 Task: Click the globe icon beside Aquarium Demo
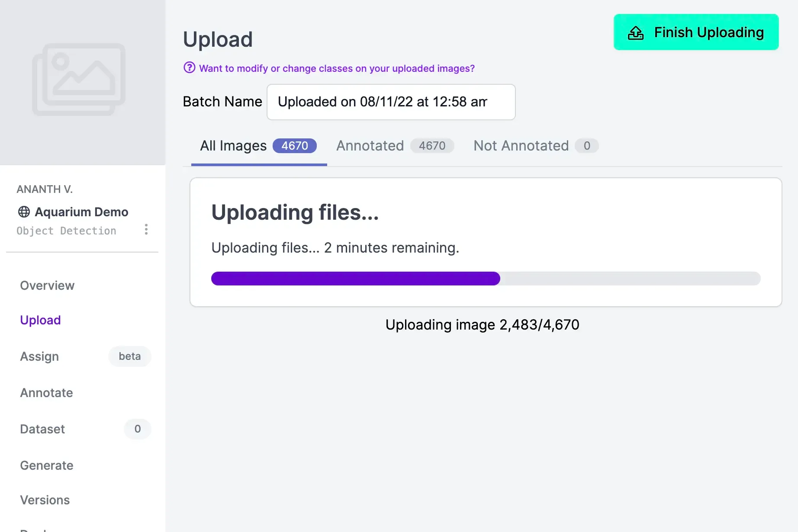pos(24,212)
